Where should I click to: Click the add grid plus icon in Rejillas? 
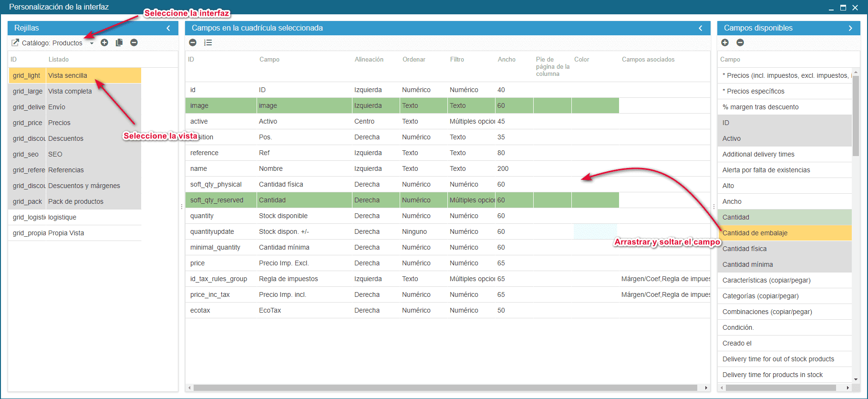pyautogui.click(x=104, y=43)
